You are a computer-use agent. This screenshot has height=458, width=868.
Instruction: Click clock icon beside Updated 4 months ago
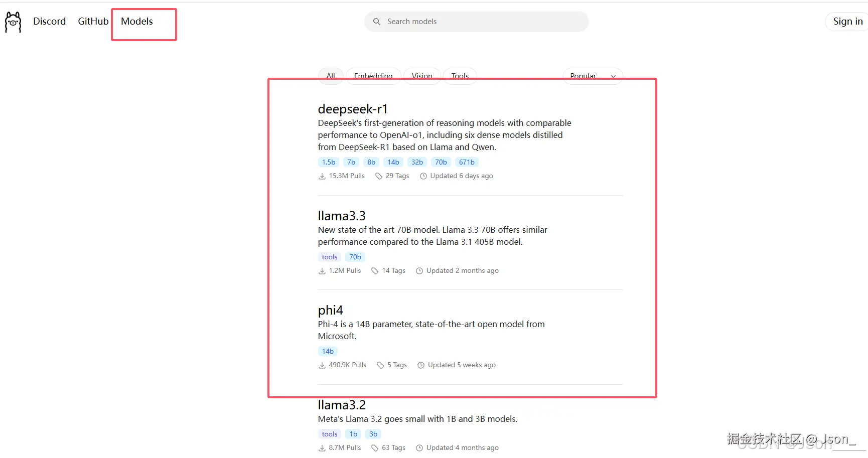(419, 448)
